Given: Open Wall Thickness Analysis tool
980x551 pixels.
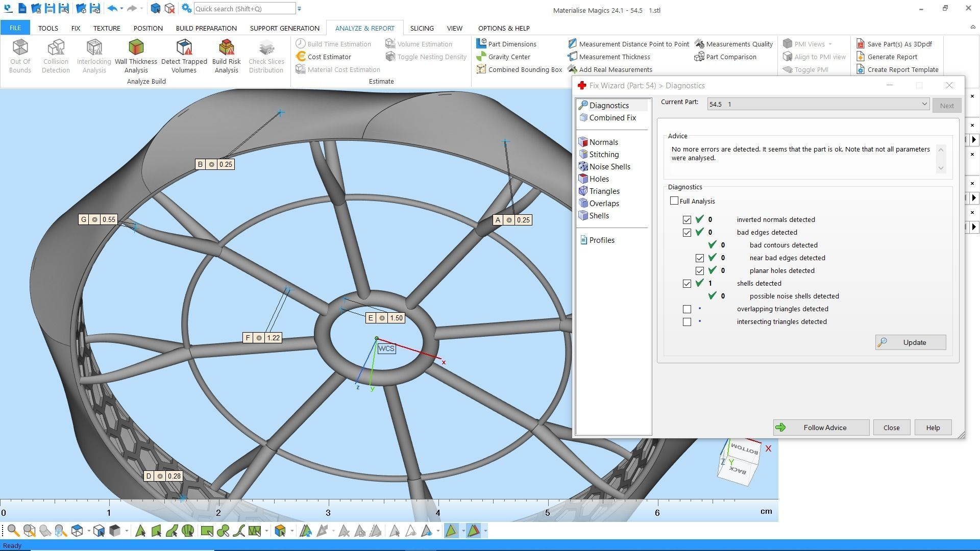Looking at the screenshot, I should pyautogui.click(x=136, y=56).
